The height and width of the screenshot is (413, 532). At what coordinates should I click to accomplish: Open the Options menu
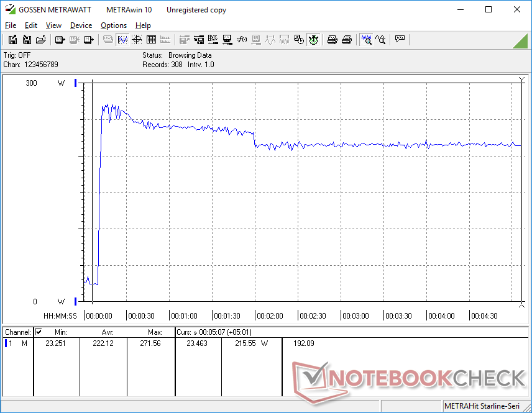[114, 25]
